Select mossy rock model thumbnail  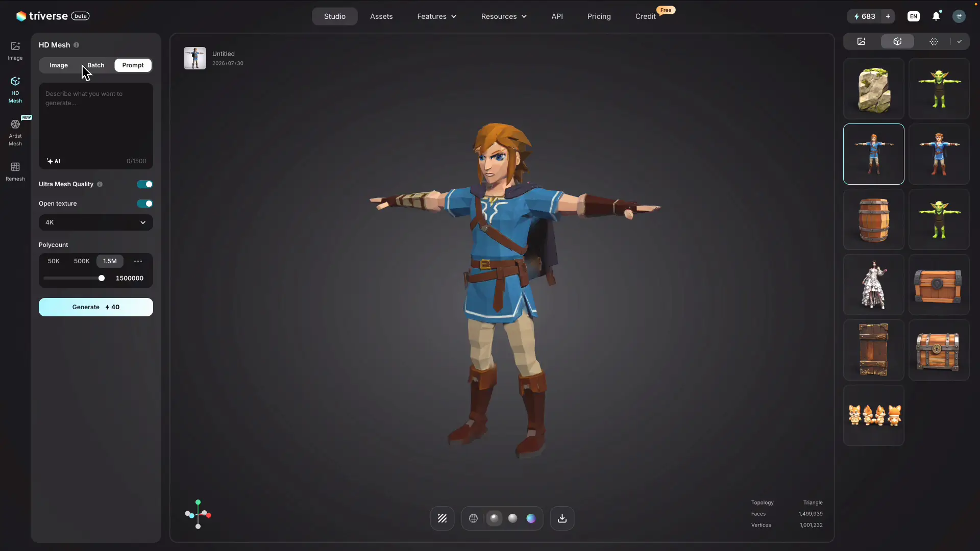click(x=874, y=89)
